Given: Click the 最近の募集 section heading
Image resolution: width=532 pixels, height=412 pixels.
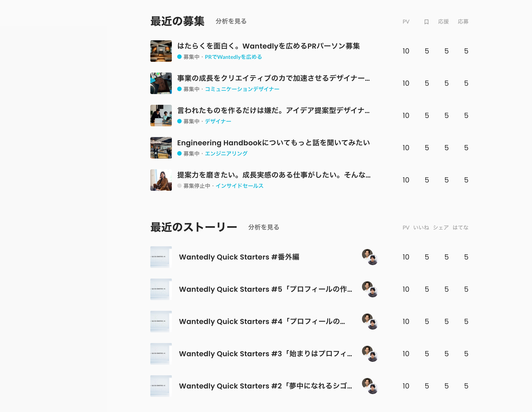Looking at the screenshot, I should (177, 21).
